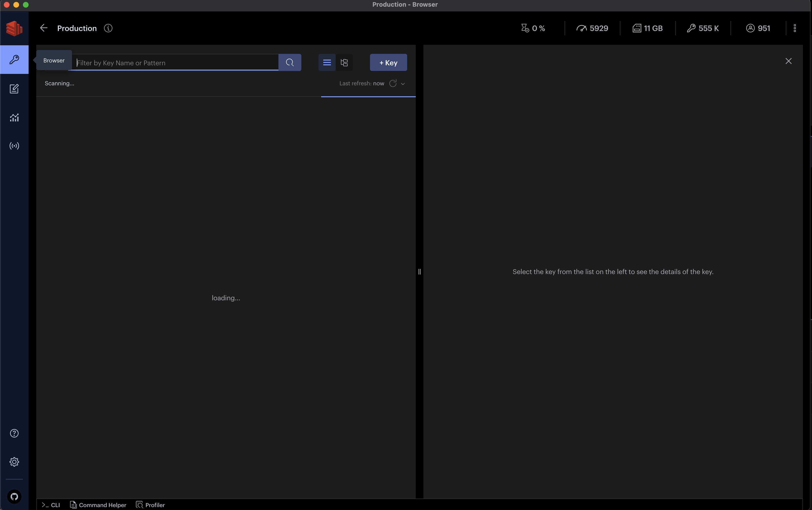
Task: Open the database stats more options menu
Action: pyautogui.click(x=795, y=28)
